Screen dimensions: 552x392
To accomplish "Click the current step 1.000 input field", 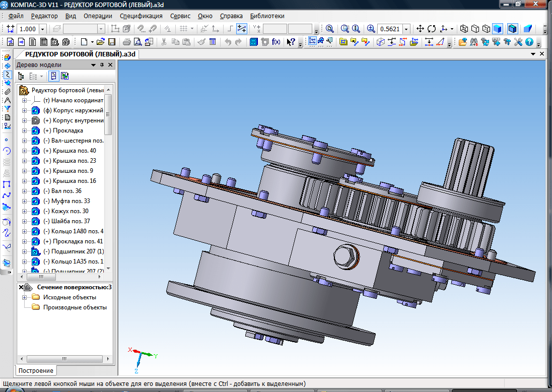I will click(28, 29).
